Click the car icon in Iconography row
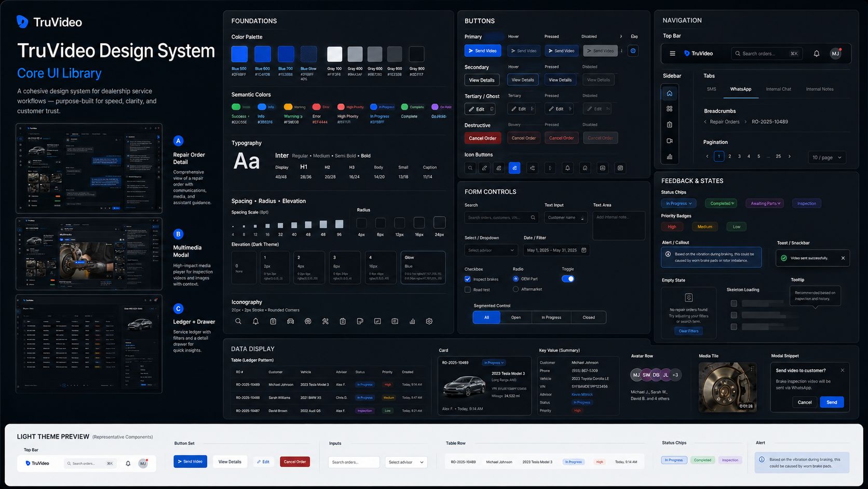Image resolution: width=868 pixels, height=489 pixels. (290, 321)
